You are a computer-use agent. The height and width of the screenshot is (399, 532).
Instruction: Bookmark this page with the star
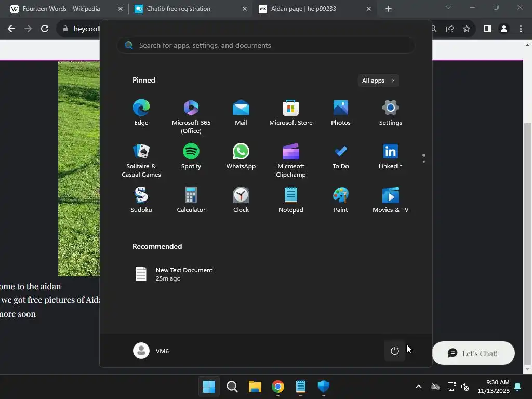[467, 29]
